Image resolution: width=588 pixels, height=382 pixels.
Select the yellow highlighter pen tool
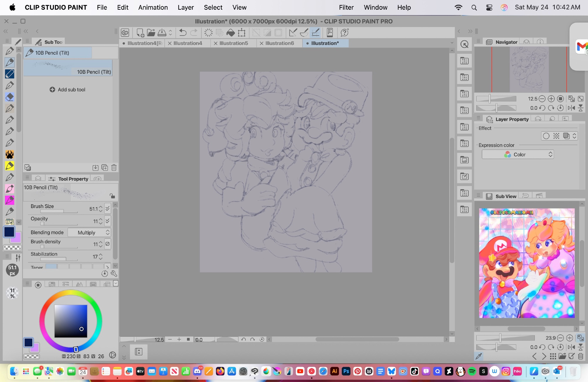click(x=10, y=166)
